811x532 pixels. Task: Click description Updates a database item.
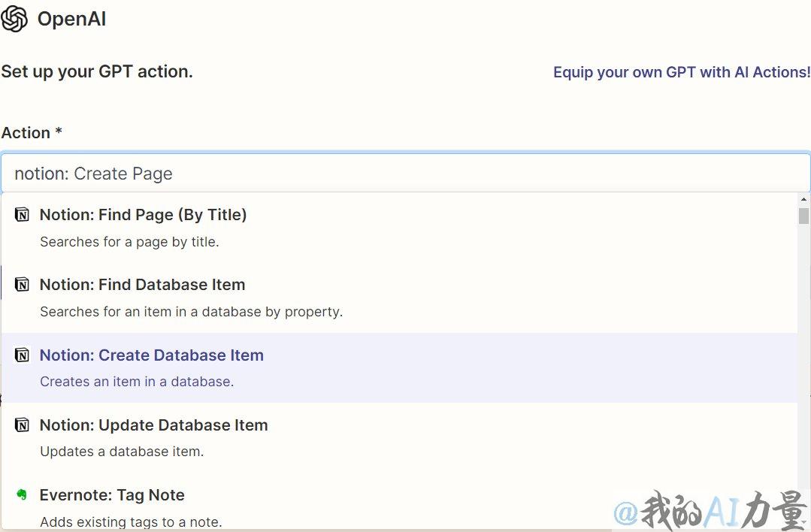[122, 452]
